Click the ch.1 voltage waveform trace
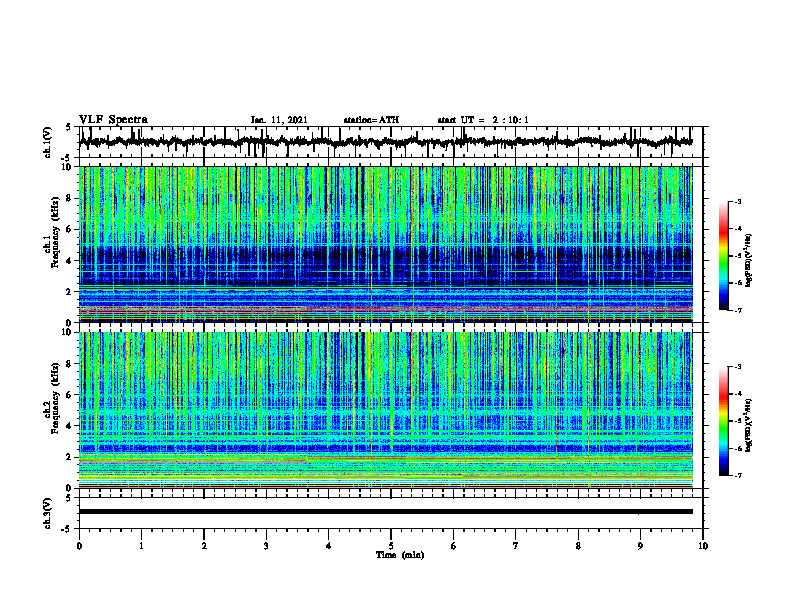 point(385,142)
